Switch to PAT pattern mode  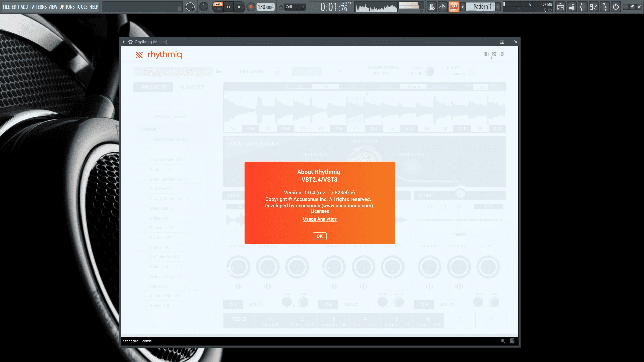pyautogui.click(x=218, y=4)
